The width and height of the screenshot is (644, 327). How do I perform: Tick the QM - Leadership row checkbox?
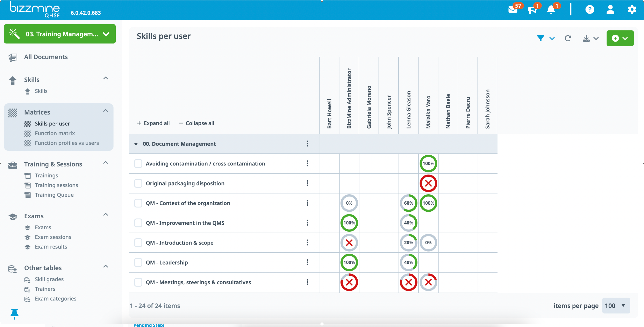(x=138, y=263)
